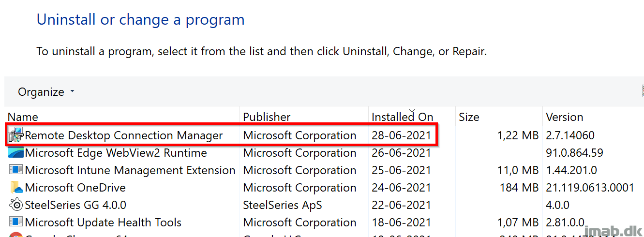Open the Organize dropdown menu
Screen dimensions: 644x237
[46, 92]
